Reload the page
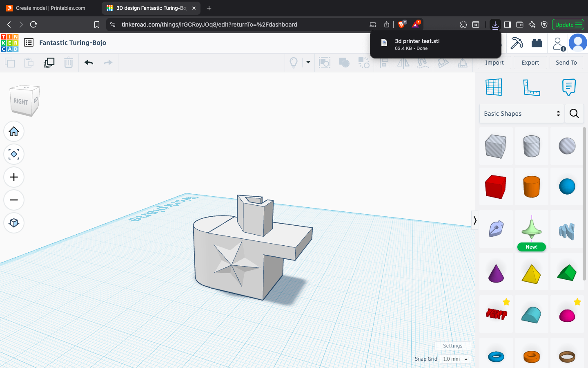Screen dimensions: 588x368 [33, 25]
